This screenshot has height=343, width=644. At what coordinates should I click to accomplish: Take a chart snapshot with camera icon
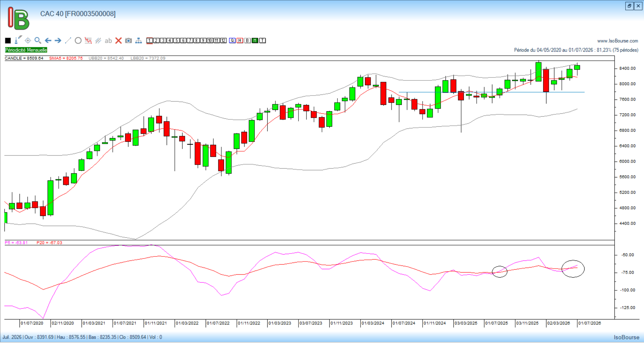point(128,41)
